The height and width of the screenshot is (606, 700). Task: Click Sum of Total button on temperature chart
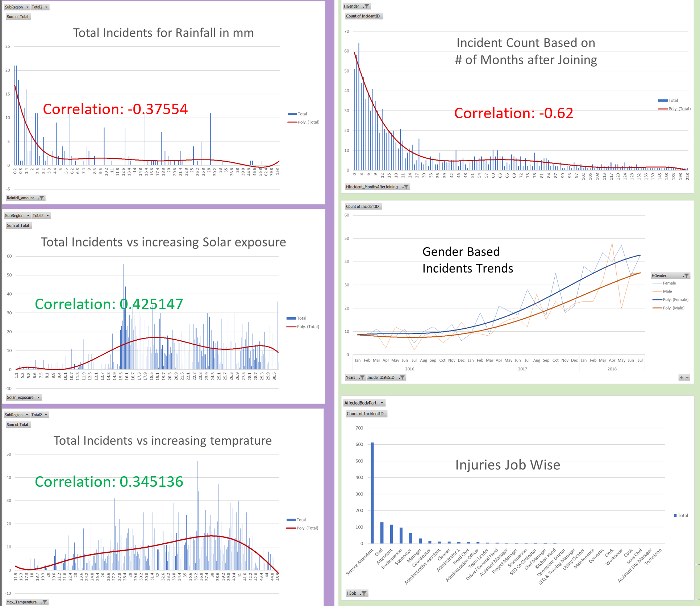pos(17,425)
